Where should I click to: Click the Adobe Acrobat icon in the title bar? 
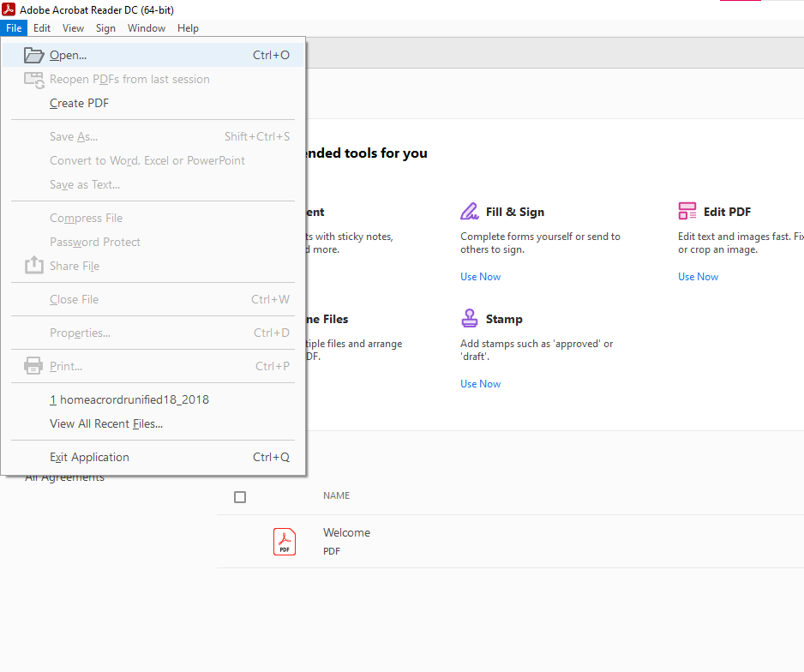[x=9, y=9]
